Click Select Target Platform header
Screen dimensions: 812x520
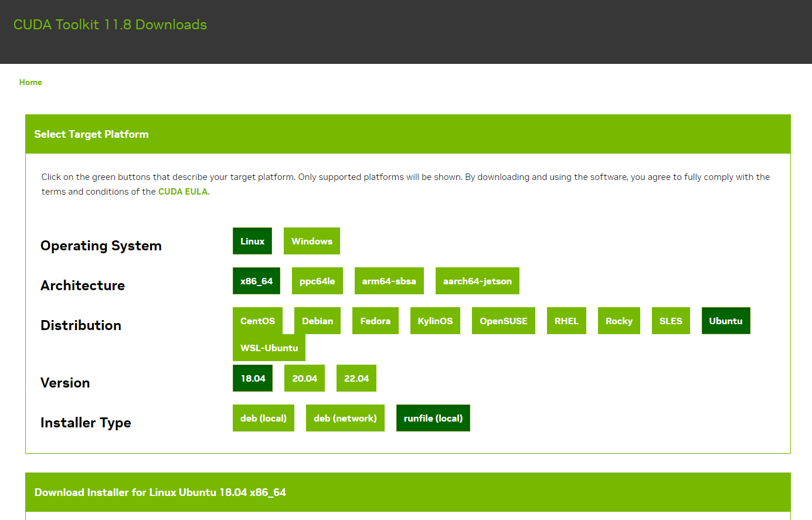408,134
